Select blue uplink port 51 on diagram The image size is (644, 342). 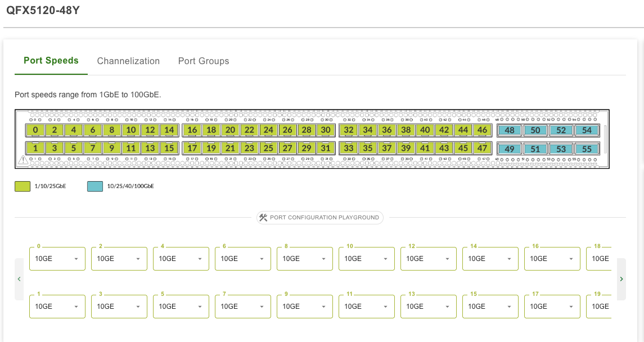point(535,149)
